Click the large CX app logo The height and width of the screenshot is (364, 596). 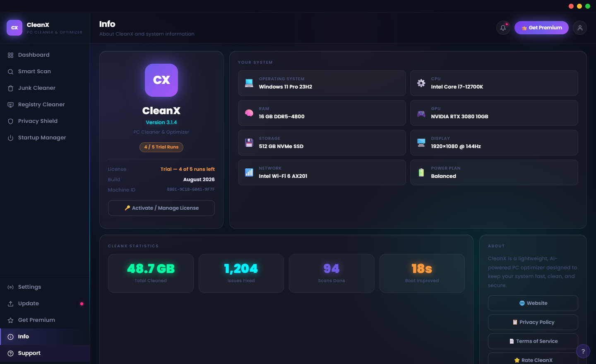[x=161, y=80]
